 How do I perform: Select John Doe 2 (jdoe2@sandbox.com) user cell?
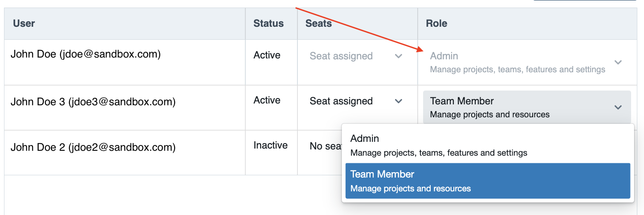tap(93, 147)
